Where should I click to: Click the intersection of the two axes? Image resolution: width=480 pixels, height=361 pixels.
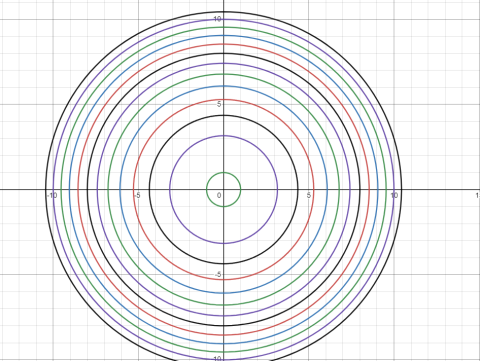224,189
